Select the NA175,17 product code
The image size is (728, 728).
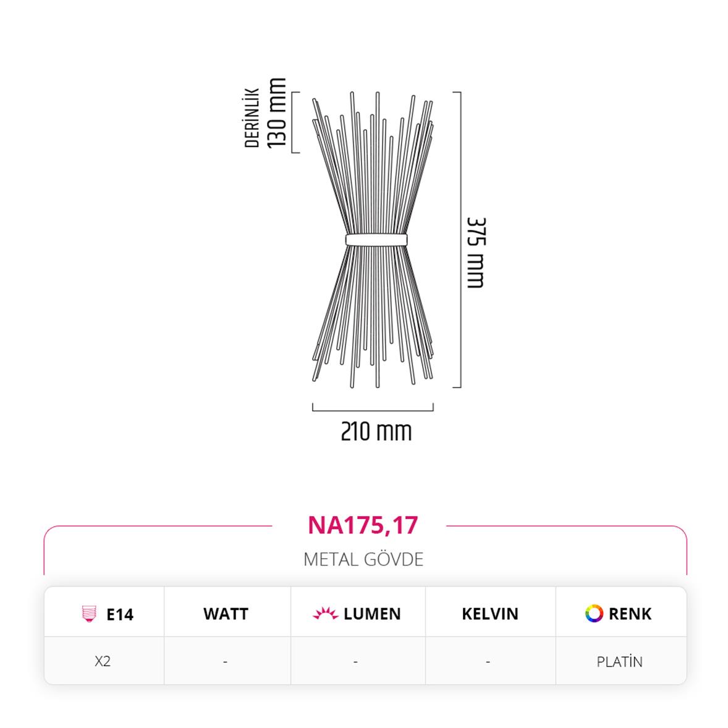click(363, 525)
